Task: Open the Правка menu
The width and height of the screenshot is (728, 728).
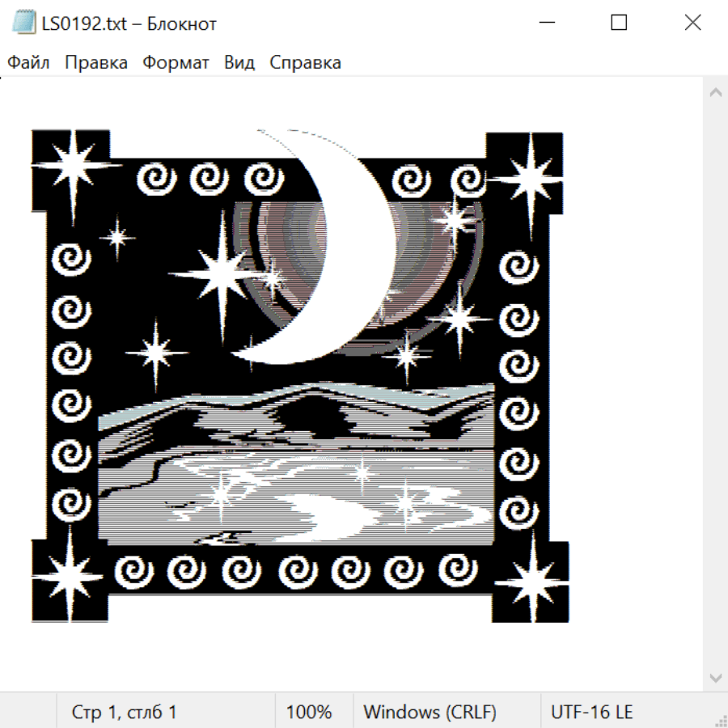Action: 96,63
